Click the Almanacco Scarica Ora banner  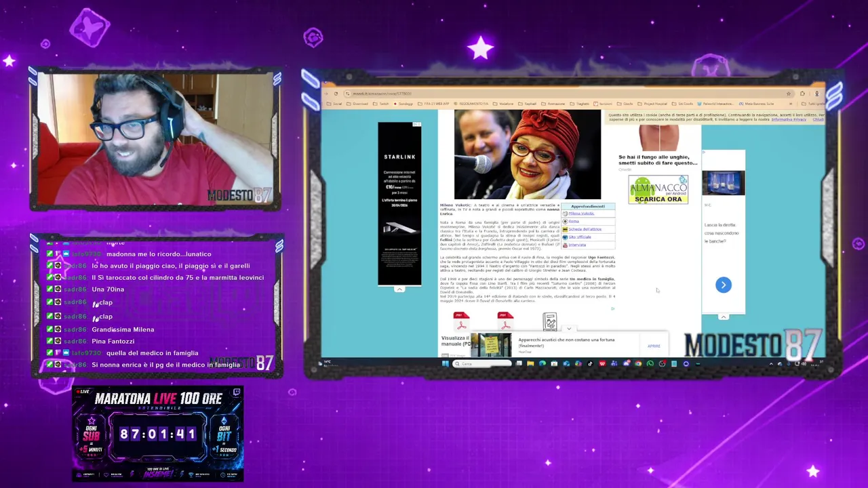point(658,189)
